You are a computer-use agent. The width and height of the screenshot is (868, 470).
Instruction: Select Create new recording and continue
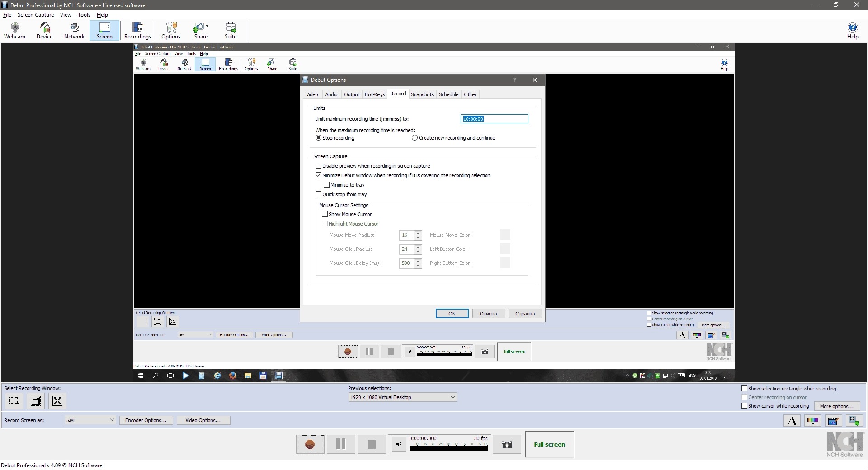453,138
